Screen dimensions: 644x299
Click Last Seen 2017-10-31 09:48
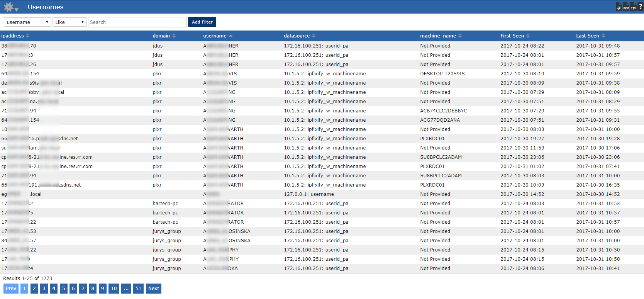(598, 46)
